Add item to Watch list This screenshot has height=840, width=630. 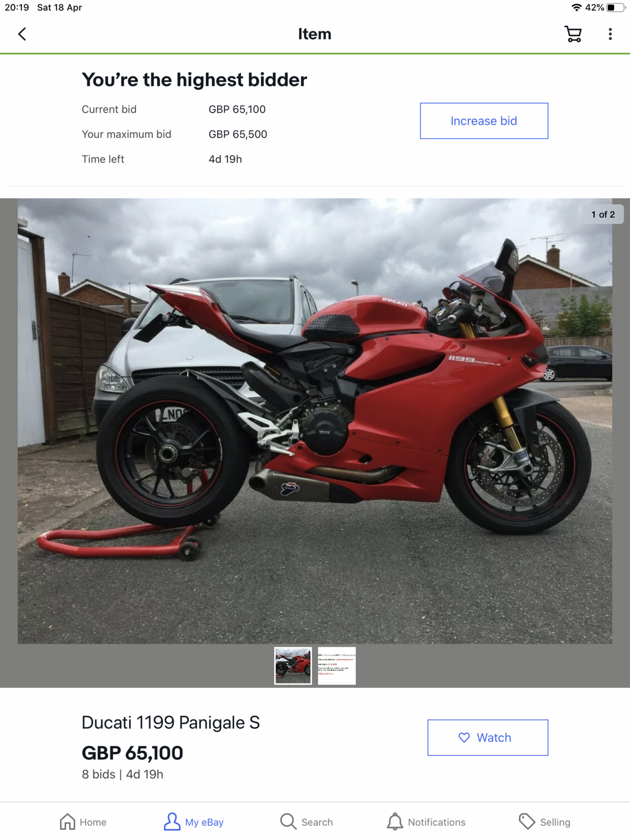tap(488, 738)
